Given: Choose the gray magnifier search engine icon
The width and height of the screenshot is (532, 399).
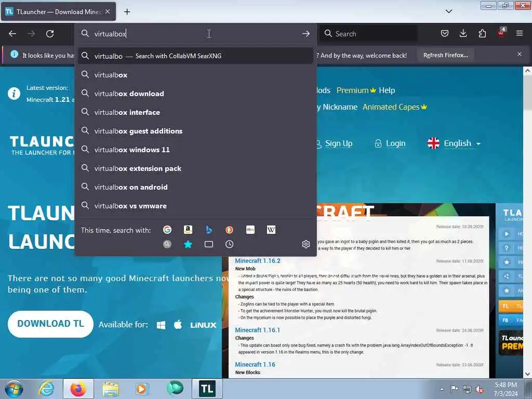Looking at the screenshot, I should click(x=167, y=244).
